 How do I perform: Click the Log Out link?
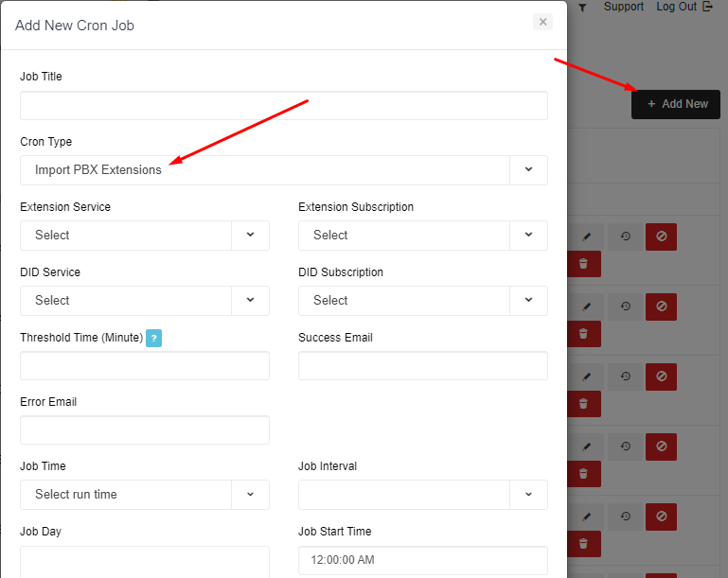pyautogui.click(x=684, y=7)
